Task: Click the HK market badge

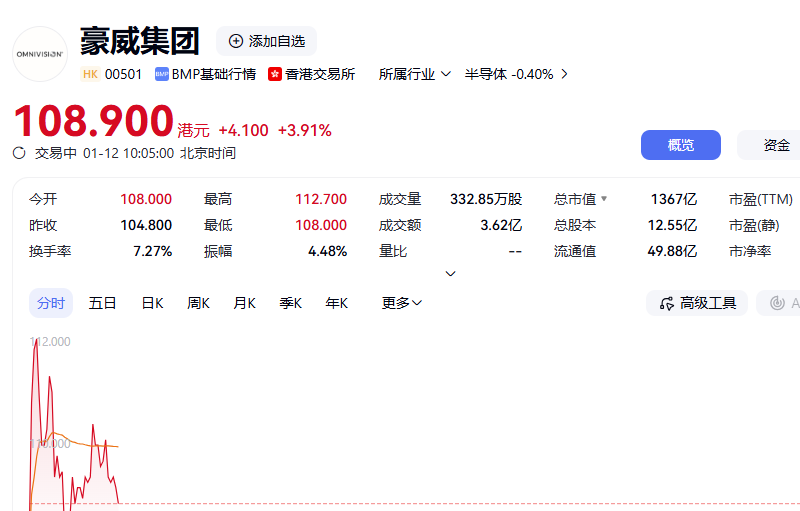Action: point(90,74)
